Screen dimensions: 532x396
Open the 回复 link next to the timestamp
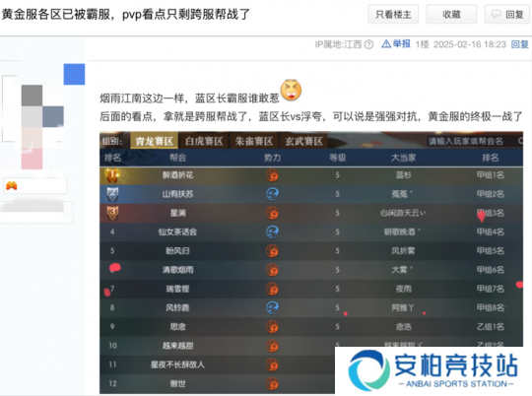520,44
